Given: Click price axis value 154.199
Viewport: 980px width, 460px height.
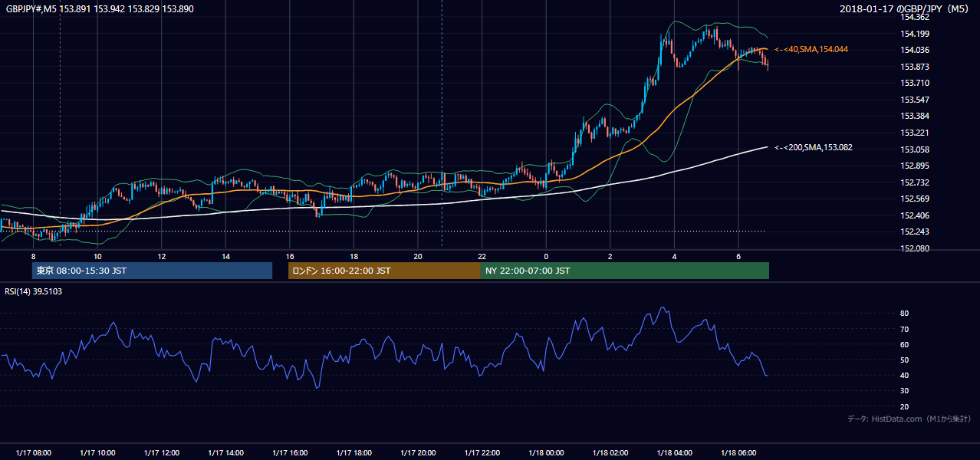Looking at the screenshot, I should (x=915, y=34).
